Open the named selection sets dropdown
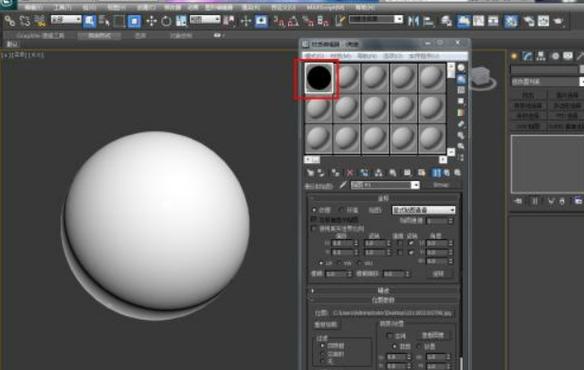The height and width of the screenshot is (370, 584). click(376, 19)
